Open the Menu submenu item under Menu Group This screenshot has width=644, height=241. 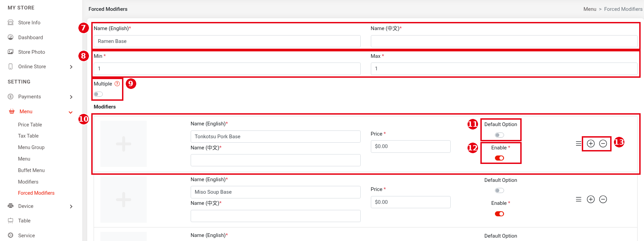point(24,159)
